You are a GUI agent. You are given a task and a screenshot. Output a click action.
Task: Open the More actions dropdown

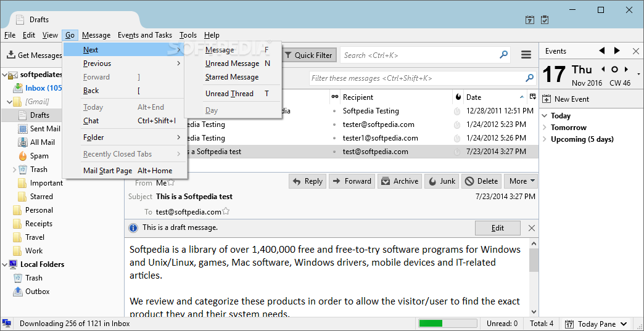tap(522, 181)
